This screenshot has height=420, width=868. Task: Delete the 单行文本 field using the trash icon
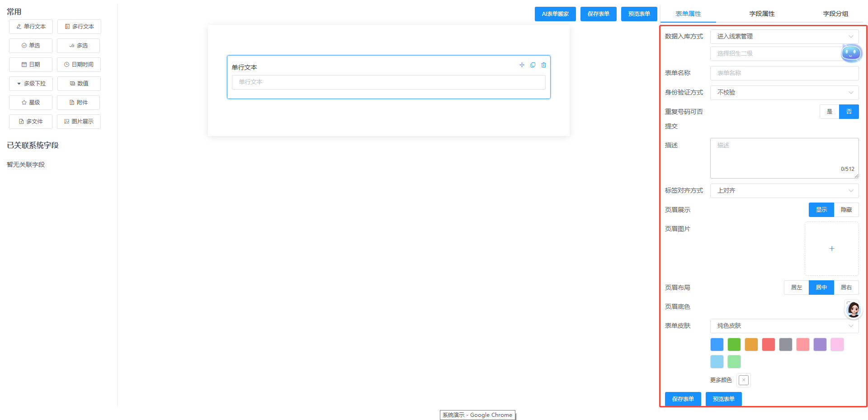tap(543, 65)
